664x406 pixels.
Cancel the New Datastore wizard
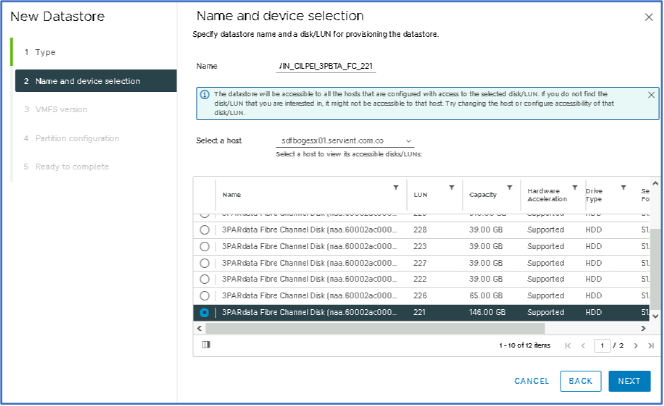click(x=531, y=381)
